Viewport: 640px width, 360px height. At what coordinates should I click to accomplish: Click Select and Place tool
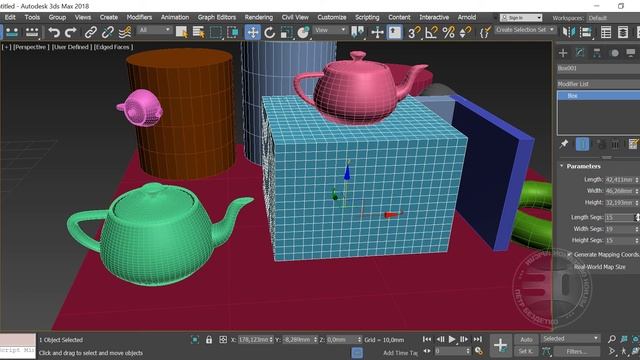[x=303, y=32]
